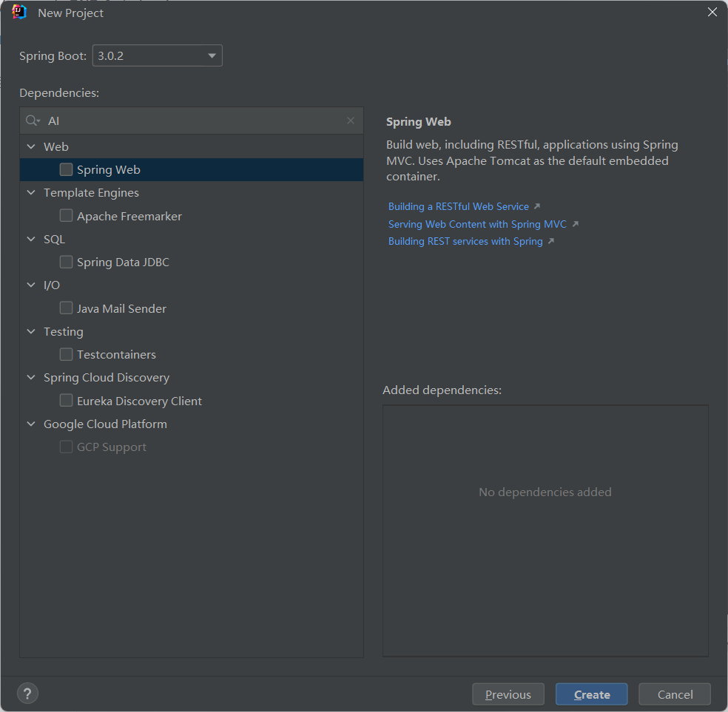Click arrow icon after Serving Web Content link
Screen dimensions: 728x712
pos(576,223)
